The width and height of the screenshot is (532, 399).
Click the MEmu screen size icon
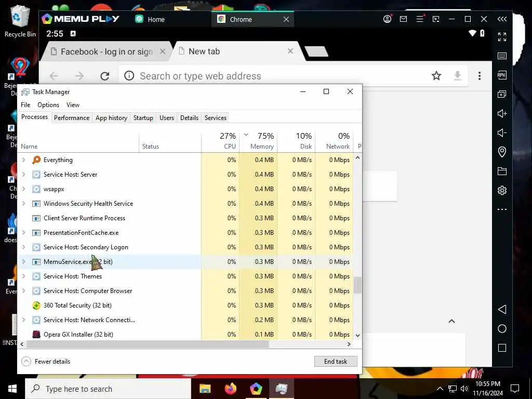[x=436, y=19]
